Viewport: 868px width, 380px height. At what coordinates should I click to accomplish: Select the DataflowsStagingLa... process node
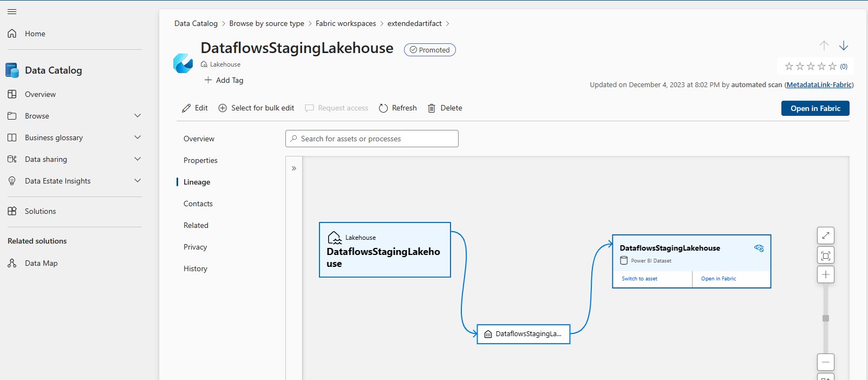click(524, 334)
